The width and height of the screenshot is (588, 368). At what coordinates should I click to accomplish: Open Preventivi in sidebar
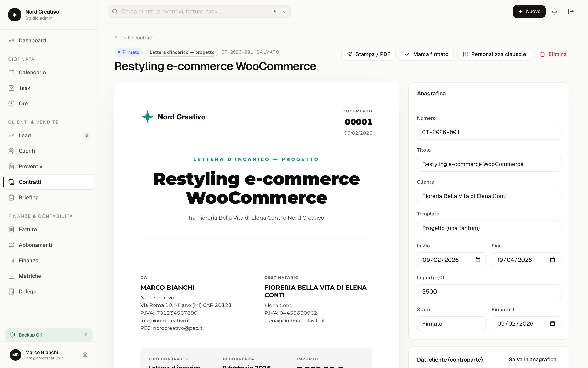[49, 166]
